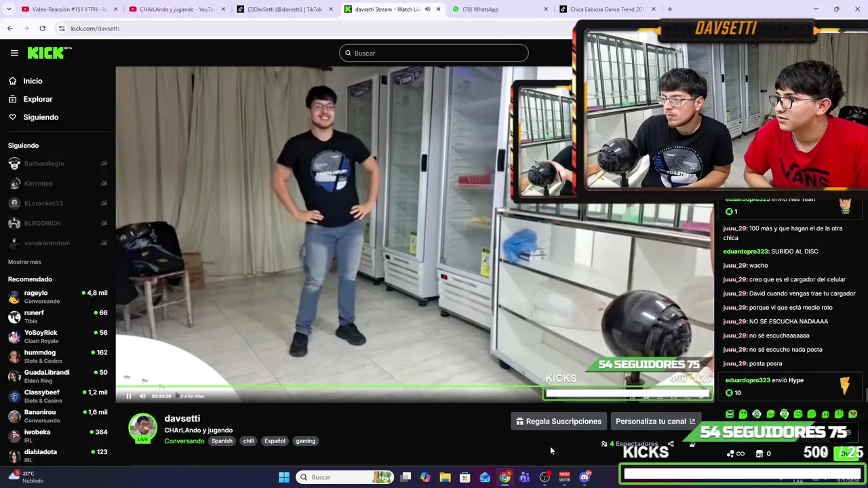Viewport: 868px width, 488px height.
Task: Open the recommended channel hummdog
Action: [58, 357]
